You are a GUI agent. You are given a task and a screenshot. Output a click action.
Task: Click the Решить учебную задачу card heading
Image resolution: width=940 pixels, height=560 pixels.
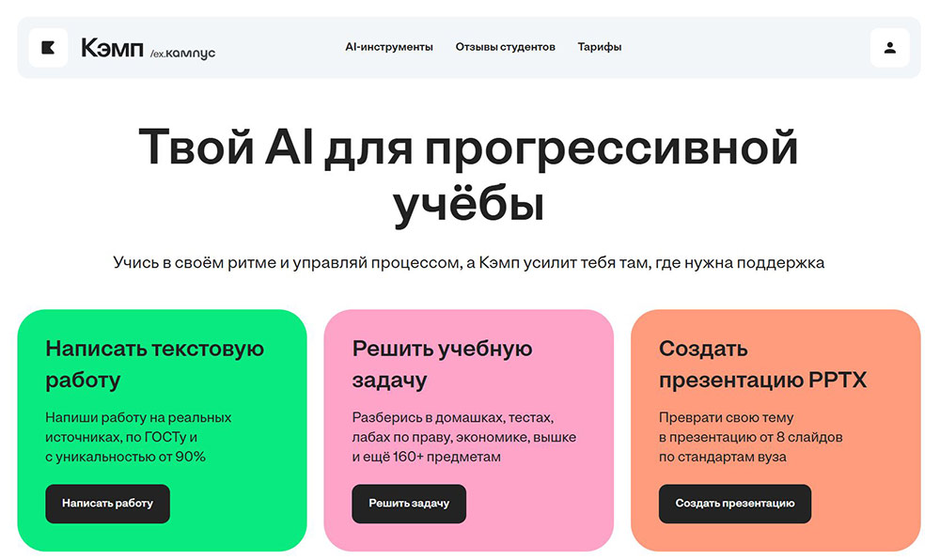point(442,363)
